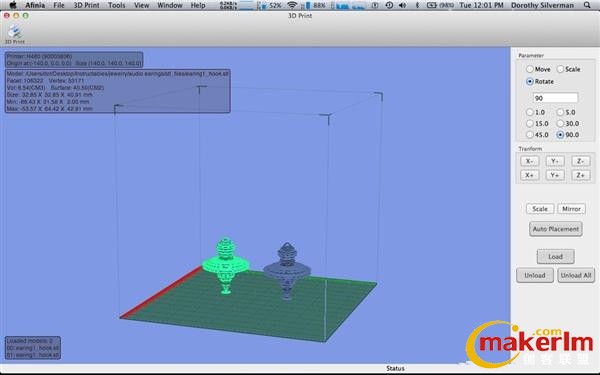Screen dimensions: 600x375
Task: Click the 3D Print toolbar icon
Action: [x=15, y=34]
